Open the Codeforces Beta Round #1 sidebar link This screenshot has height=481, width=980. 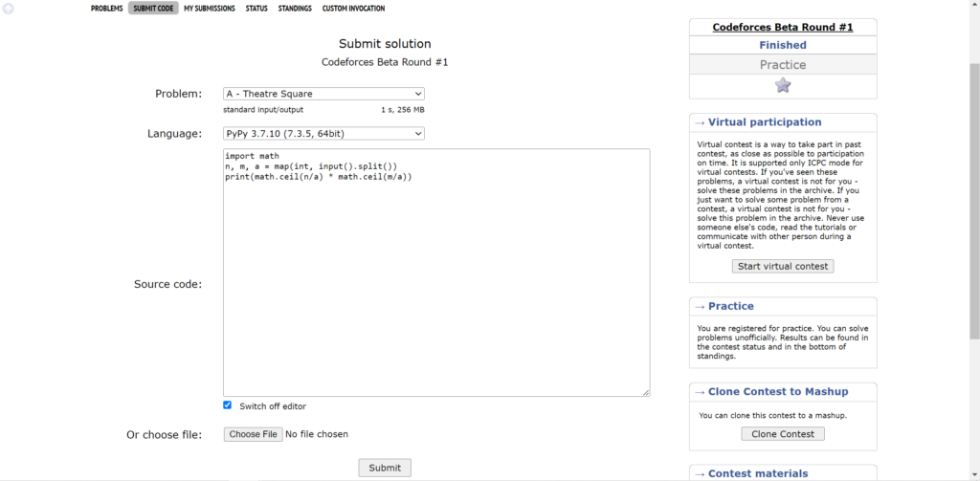pos(783,27)
